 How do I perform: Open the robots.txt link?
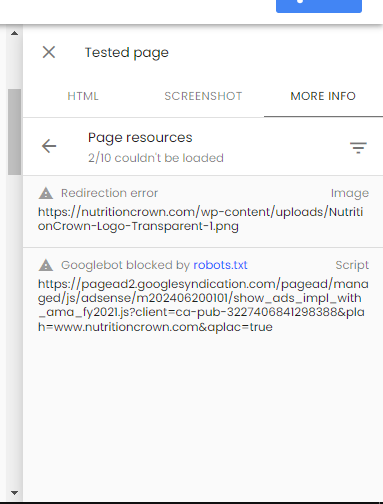(x=220, y=265)
